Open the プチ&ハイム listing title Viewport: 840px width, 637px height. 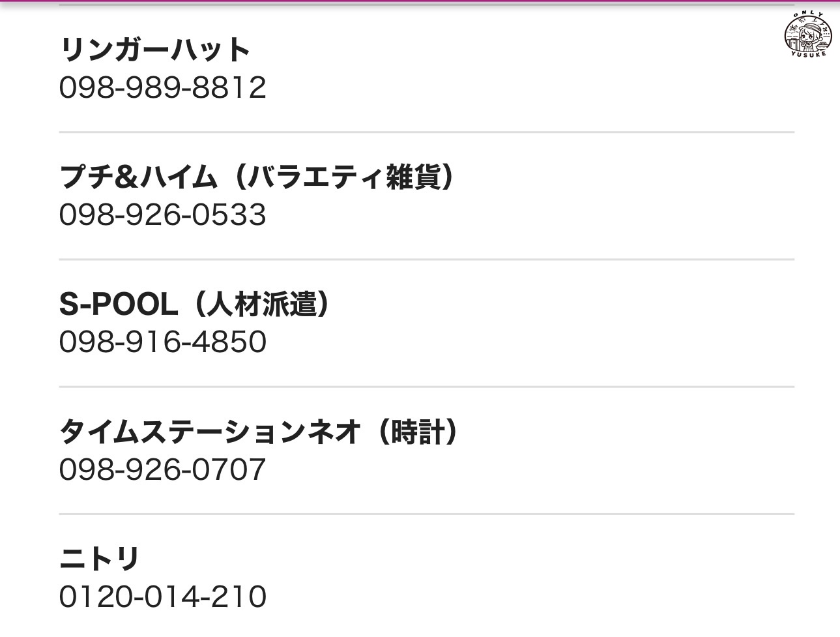coord(138,177)
